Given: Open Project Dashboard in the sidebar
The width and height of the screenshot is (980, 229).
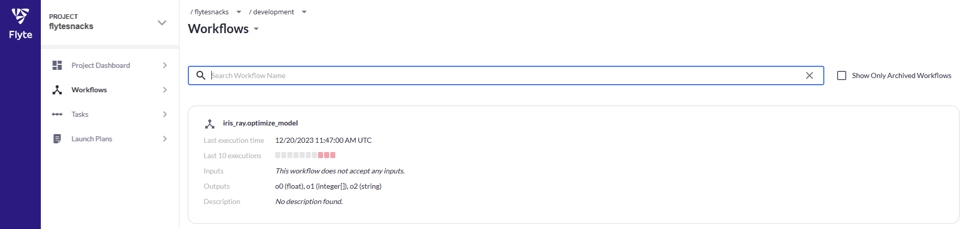Looking at the screenshot, I should click(x=101, y=65).
